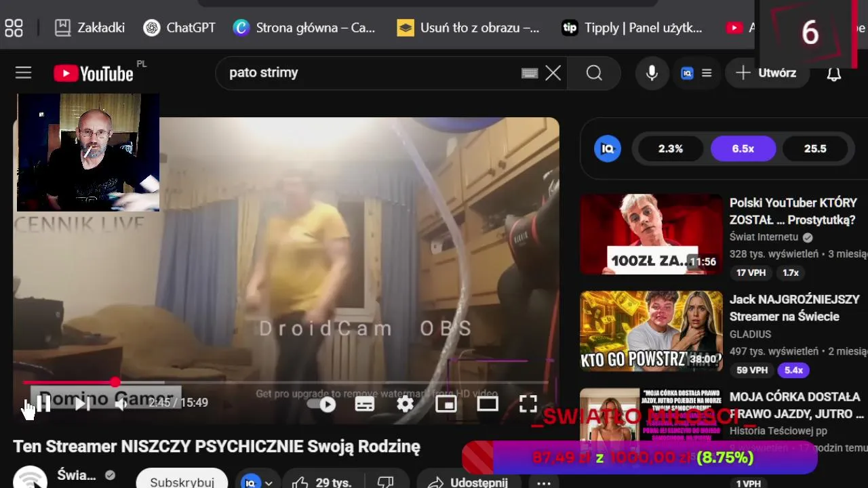Toggle subtitles captions button

point(364,405)
